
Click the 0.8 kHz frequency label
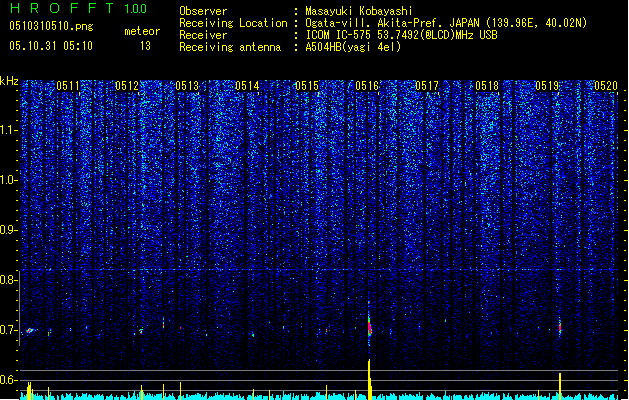[9, 280]
